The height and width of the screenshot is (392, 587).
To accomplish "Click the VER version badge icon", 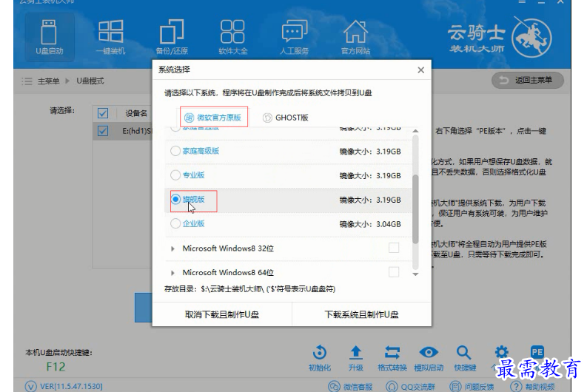I will (x=30, y=386).
